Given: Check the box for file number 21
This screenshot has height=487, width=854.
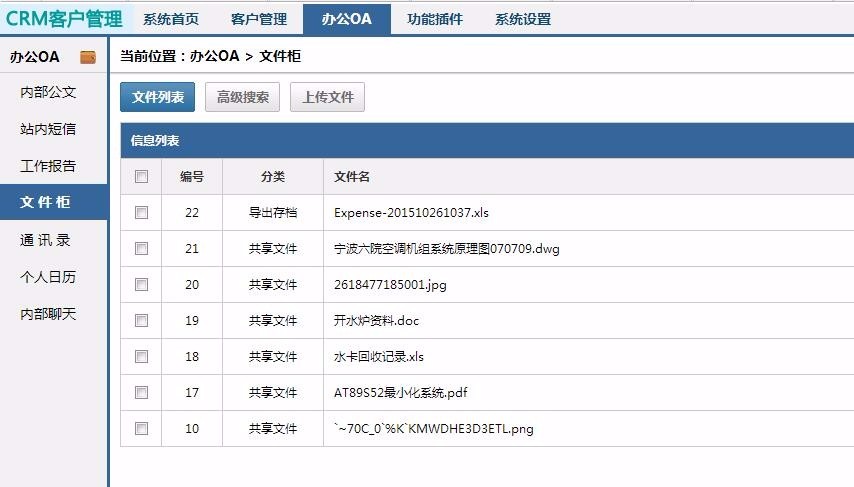Looking at the screenshot, I should [x=142, y=248].
